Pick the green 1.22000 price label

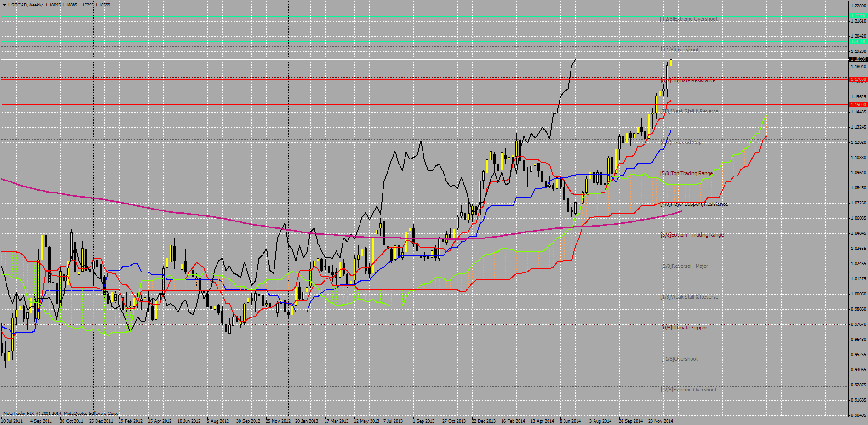click(x=858, y=16)
